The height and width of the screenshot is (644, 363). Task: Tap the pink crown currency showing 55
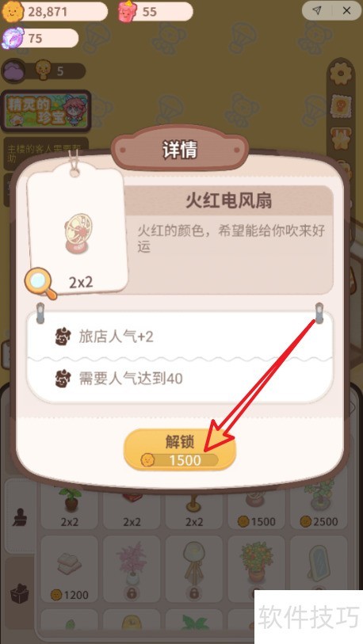pyautogui.click(x=155, y=12)
